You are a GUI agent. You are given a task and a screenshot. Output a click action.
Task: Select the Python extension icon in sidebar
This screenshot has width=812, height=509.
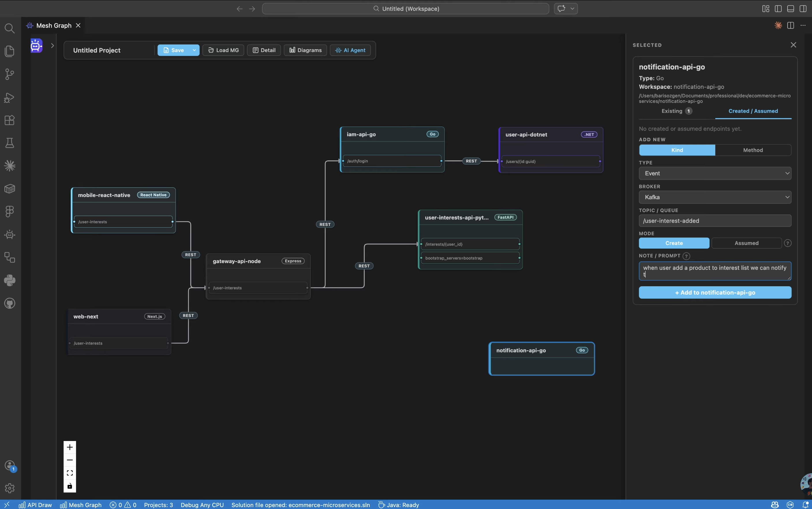pos(10,280)
